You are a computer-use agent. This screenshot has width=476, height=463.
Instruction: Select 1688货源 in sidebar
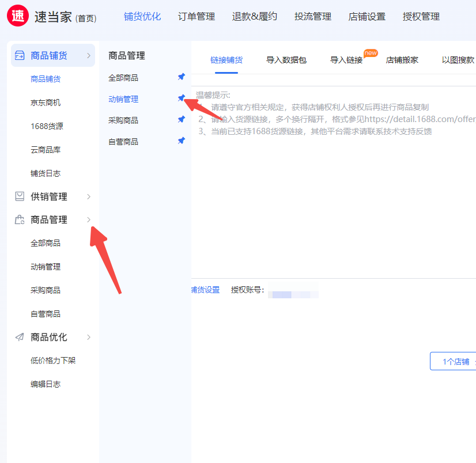47,126
